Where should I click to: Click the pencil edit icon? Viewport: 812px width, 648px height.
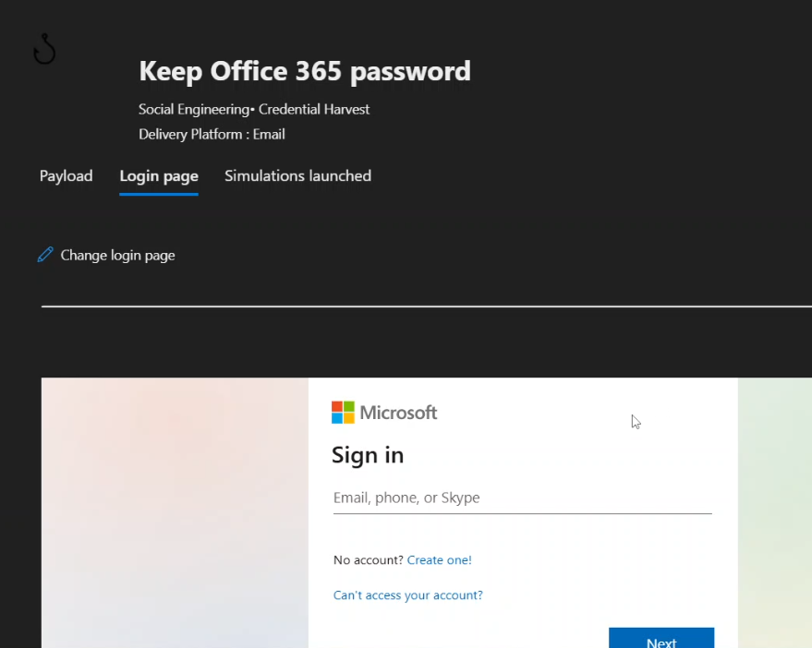[45, 255]
